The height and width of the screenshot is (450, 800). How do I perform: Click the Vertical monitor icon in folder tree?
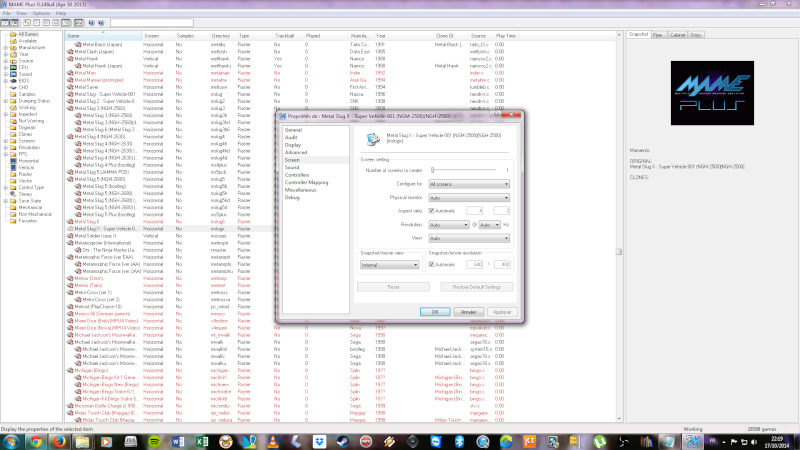(13, 167)
